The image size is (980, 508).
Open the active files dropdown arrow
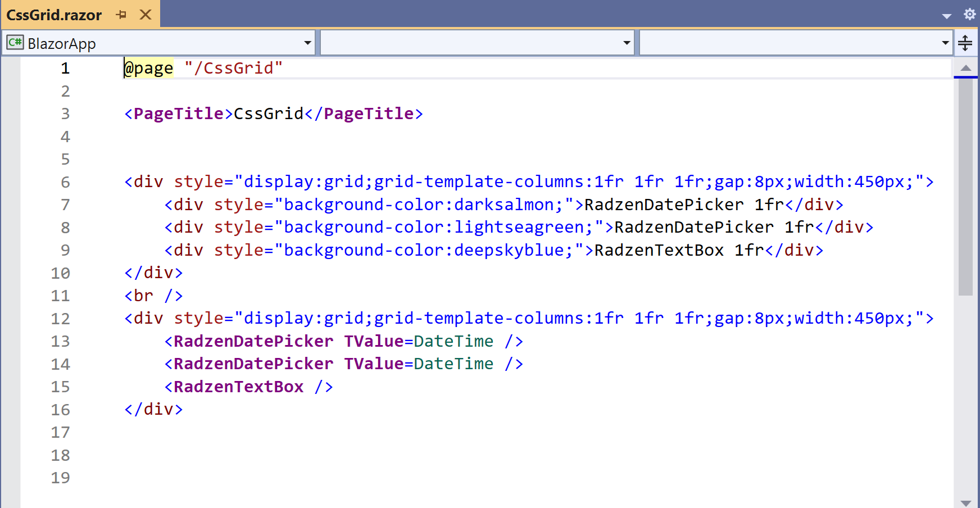click(x=946, y=17)
